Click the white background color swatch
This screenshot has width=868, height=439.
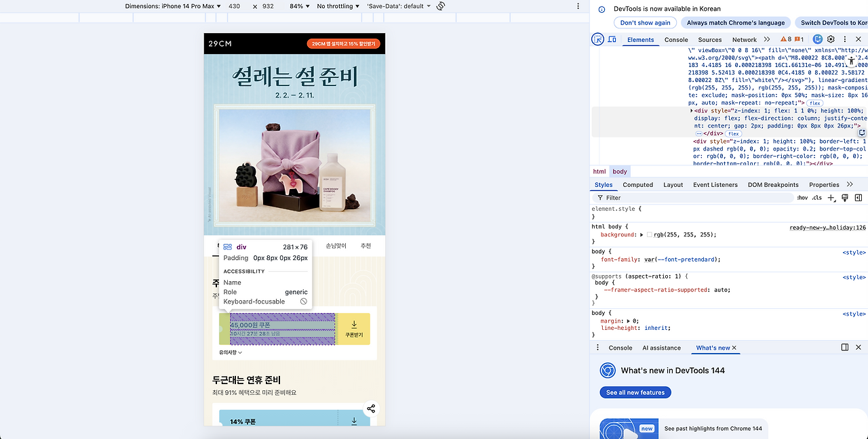tap(649, 234)
